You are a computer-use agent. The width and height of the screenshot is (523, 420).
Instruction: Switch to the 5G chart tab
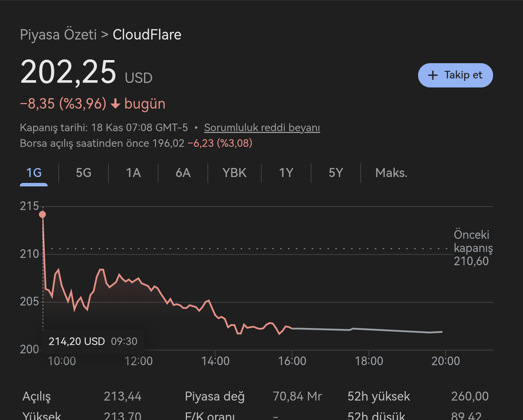click(x=84, y=173)
